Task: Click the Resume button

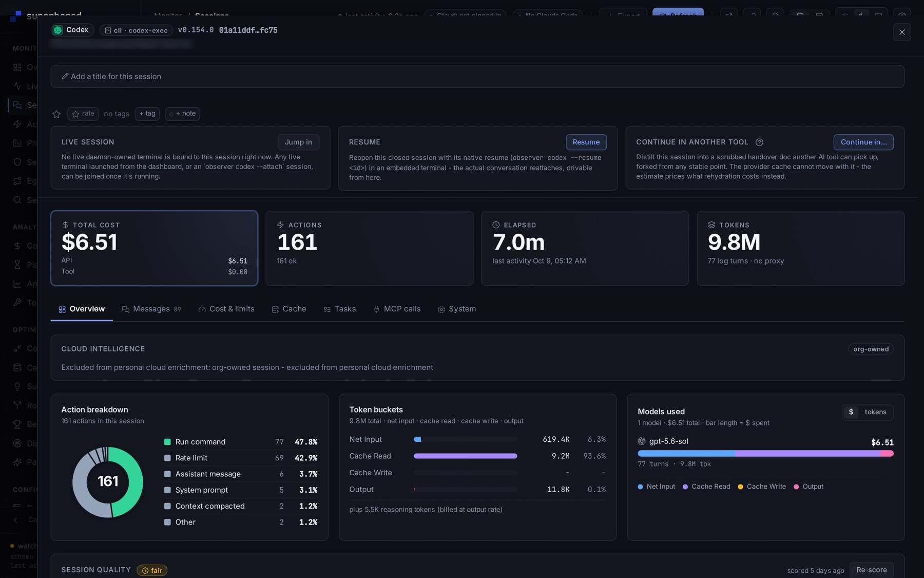Action: (x=586, y=142)
